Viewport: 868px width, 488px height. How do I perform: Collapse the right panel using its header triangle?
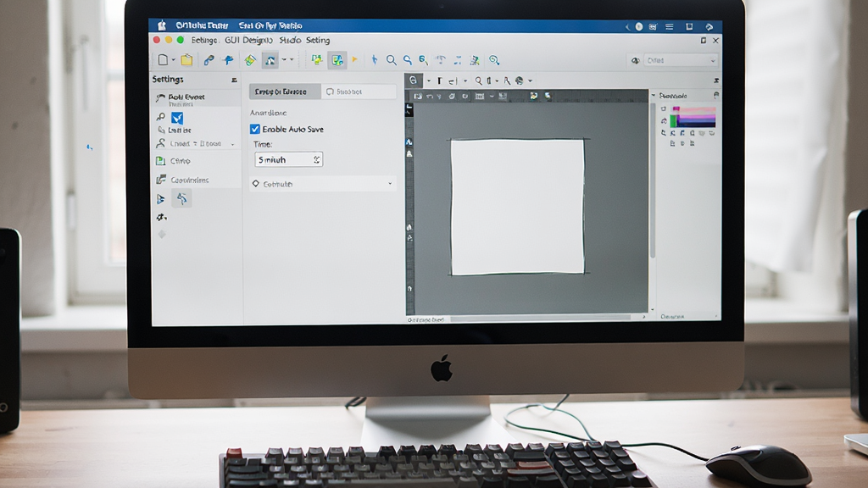click(x=654, y=96)
